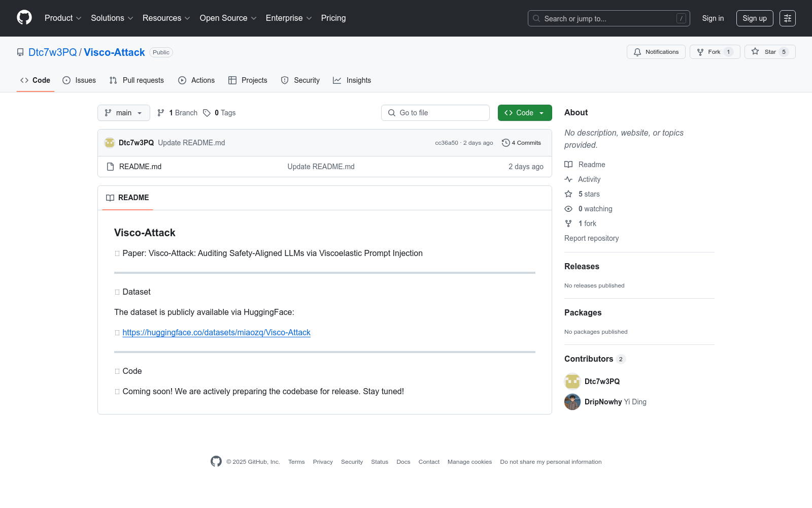Open the Releases section heading
This screenshot has width=812, height=508.
click(x=582, y=266)
